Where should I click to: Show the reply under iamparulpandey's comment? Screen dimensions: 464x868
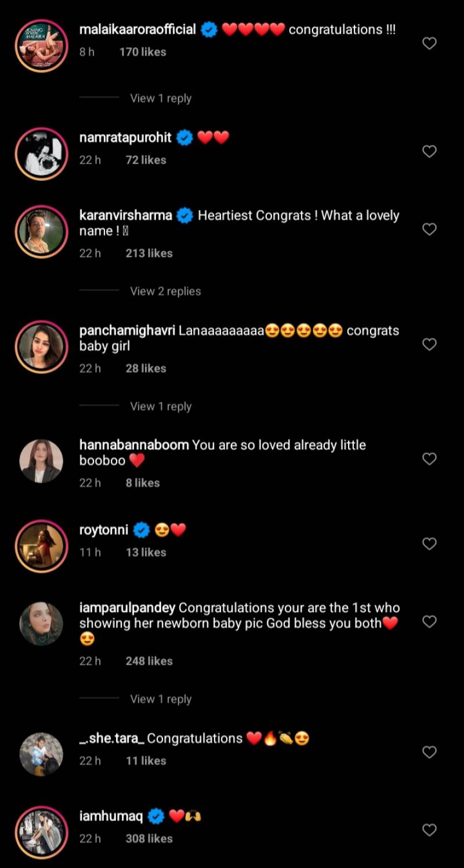tap(161, 699)
